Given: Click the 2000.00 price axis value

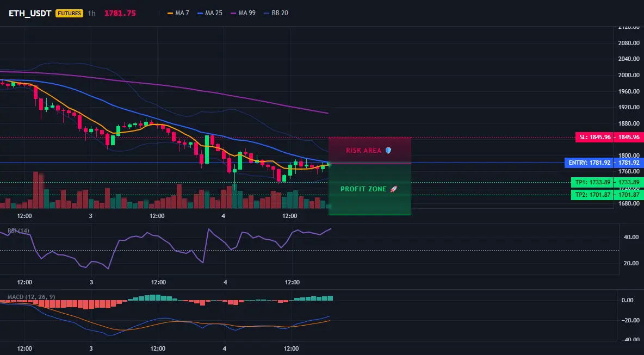Looking at the screenshot, I should point(629,75).
